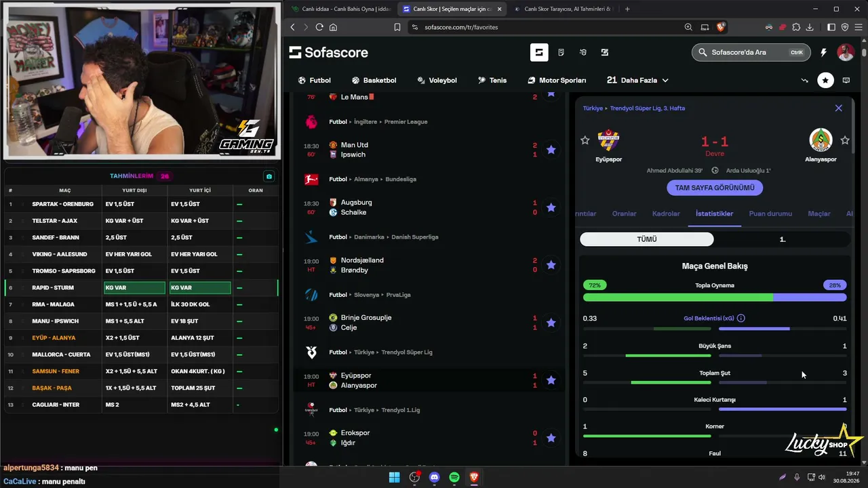This screenshot has height=488, width=868.
Task: Unfavorite the Brinje Grosuplje vs Celje match
Action: point(551,323)
